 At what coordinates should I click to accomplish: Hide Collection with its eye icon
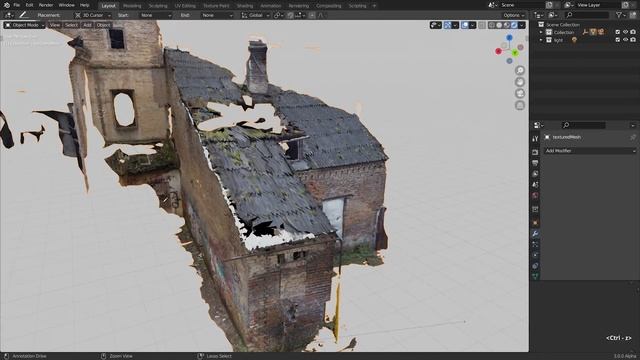pyautogui.click(x=625, y=32)
